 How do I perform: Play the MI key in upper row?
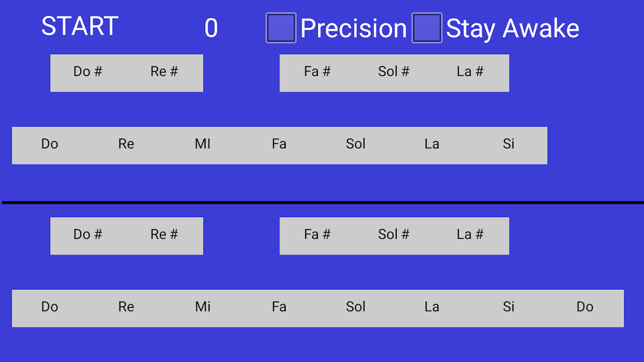203,144
